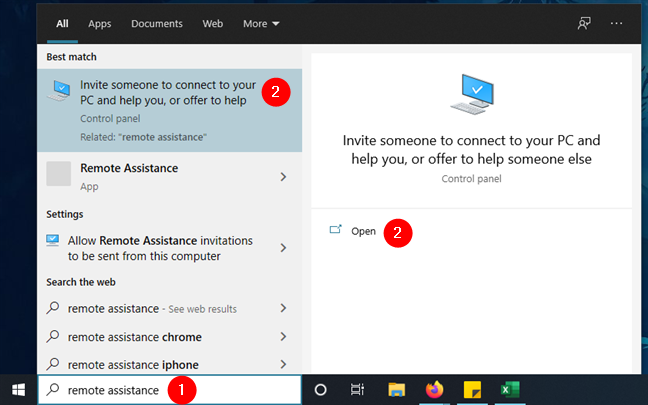This screenshot has width=648, height=405.
Task: Select the Remote Assistance app result
Action: point(169,176)
